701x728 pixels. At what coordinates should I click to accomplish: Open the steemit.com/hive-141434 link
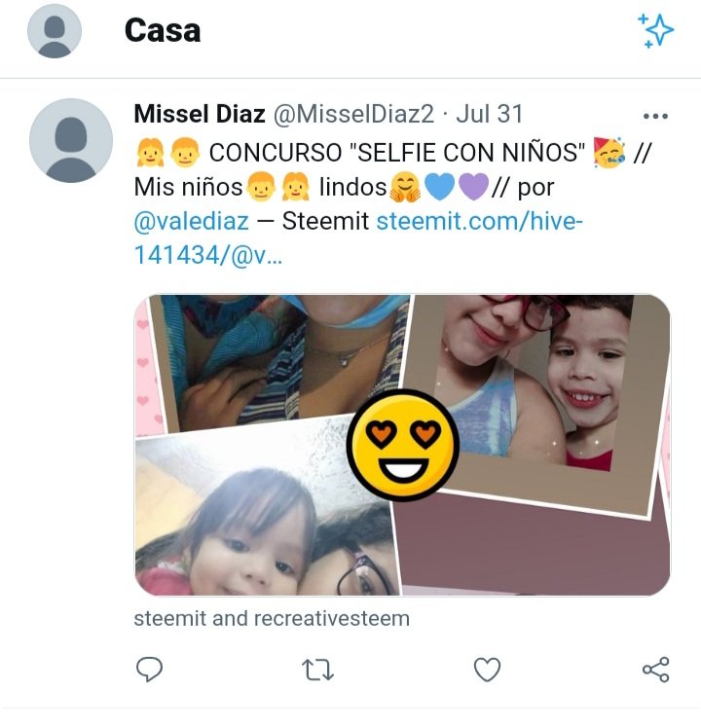(x=357, y=237)
